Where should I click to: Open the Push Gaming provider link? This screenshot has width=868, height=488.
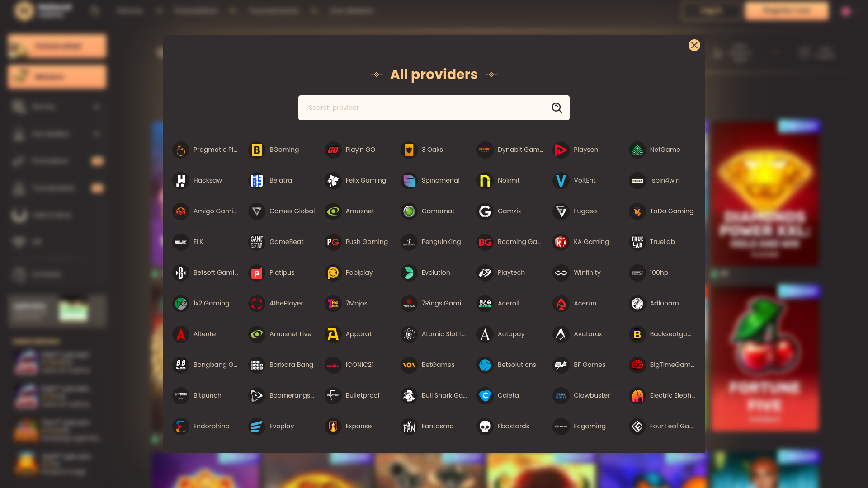(x=366, y=242)
